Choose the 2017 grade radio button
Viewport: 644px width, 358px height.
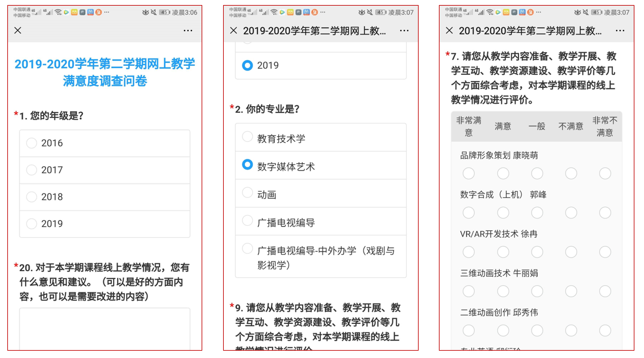pyautogui.click(x=32, y=170)
